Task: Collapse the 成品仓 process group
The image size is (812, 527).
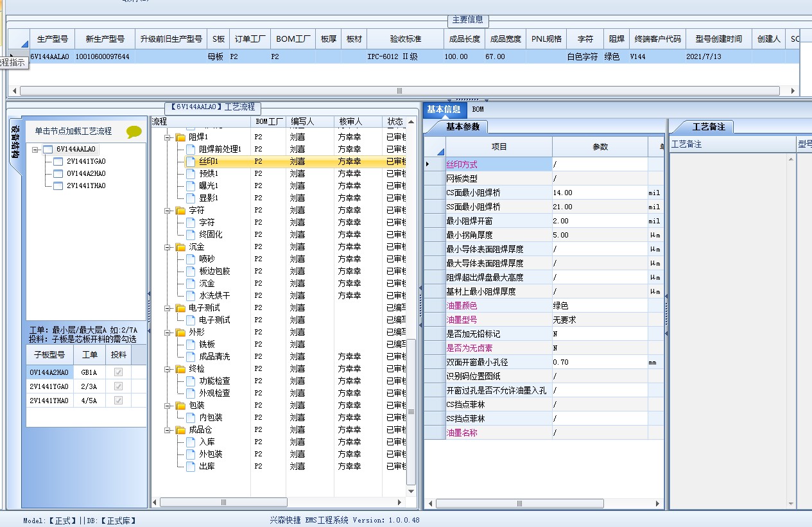Action: 168,430
